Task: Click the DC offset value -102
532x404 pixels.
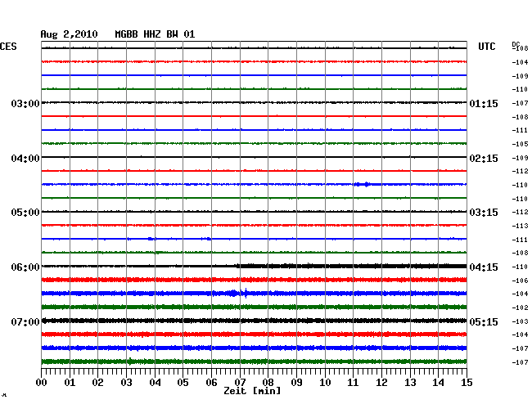Action: coord(520,307)
